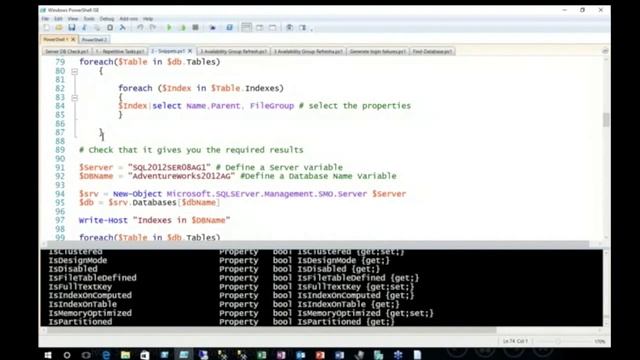Open Excel from the taskbar
Screen dimensions: 640x360
click(262, 355)
